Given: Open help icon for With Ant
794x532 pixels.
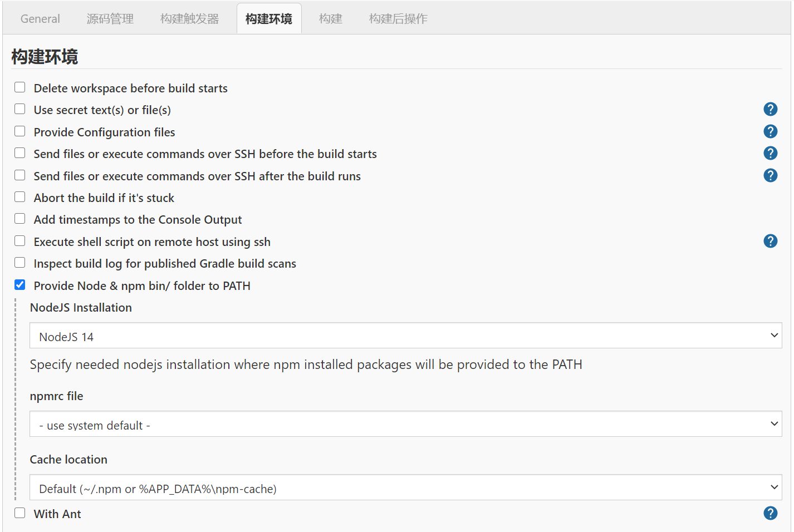Looking at the screenshot, I should (770, 513).
